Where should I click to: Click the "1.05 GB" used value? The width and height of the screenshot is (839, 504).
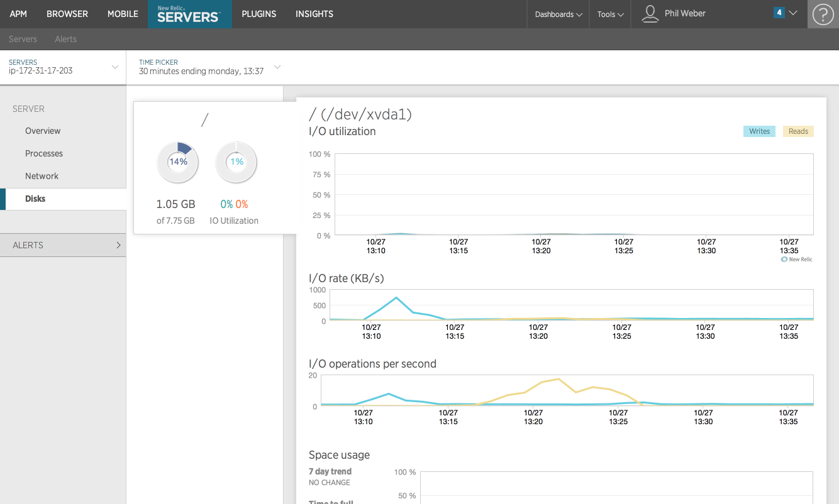[175, 204]
